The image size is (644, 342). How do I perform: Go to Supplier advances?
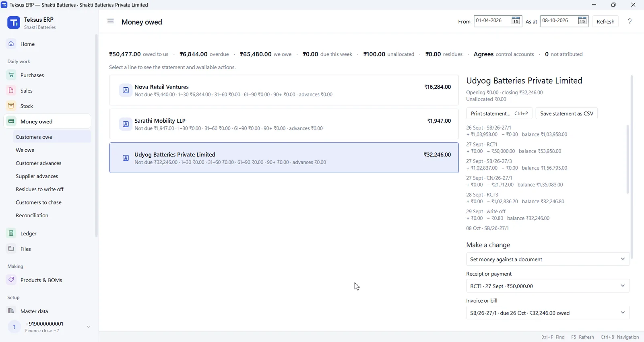[x=52, y=176]
